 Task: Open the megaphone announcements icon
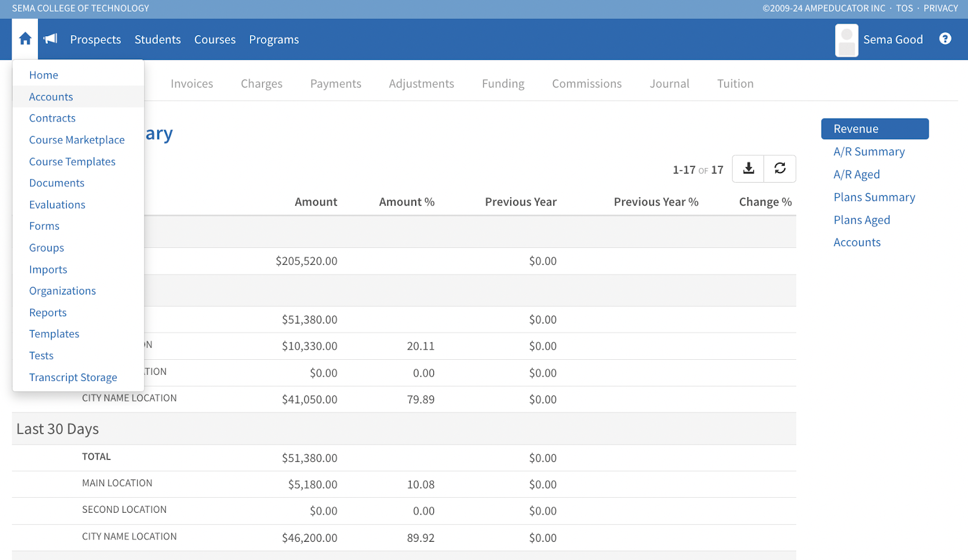(x=51, y=39)
